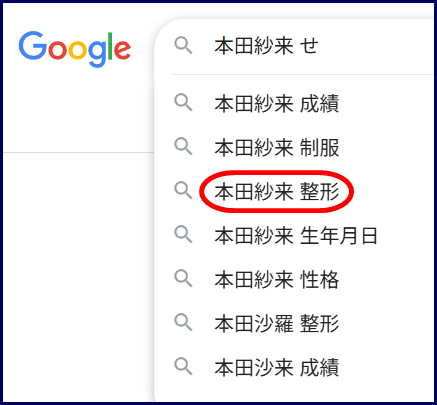Click the 生年月日 keyword in fourth suggestion

click(x=339, y=236)
